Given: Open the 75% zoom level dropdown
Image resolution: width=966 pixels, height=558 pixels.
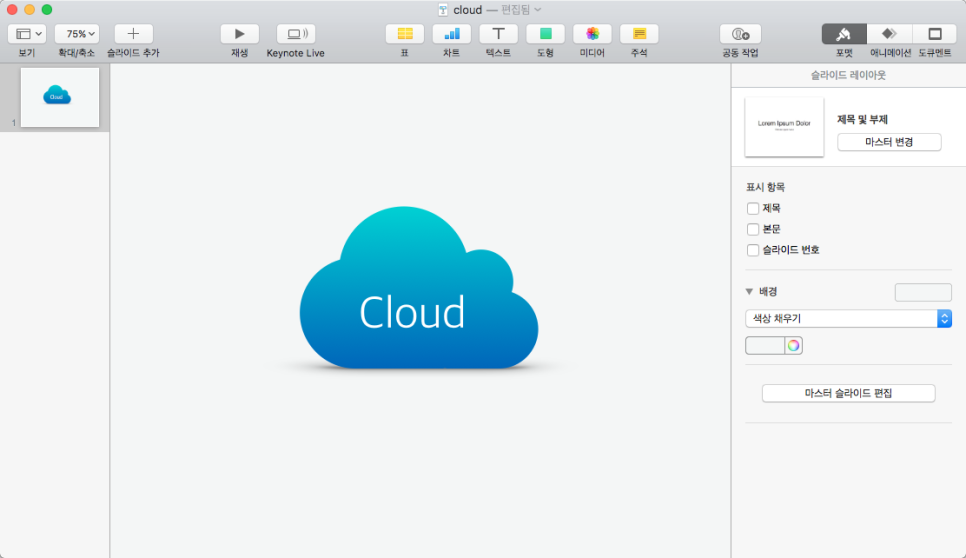Looking at the screenshot, I should pyautogui.click(x=77, y=34).
